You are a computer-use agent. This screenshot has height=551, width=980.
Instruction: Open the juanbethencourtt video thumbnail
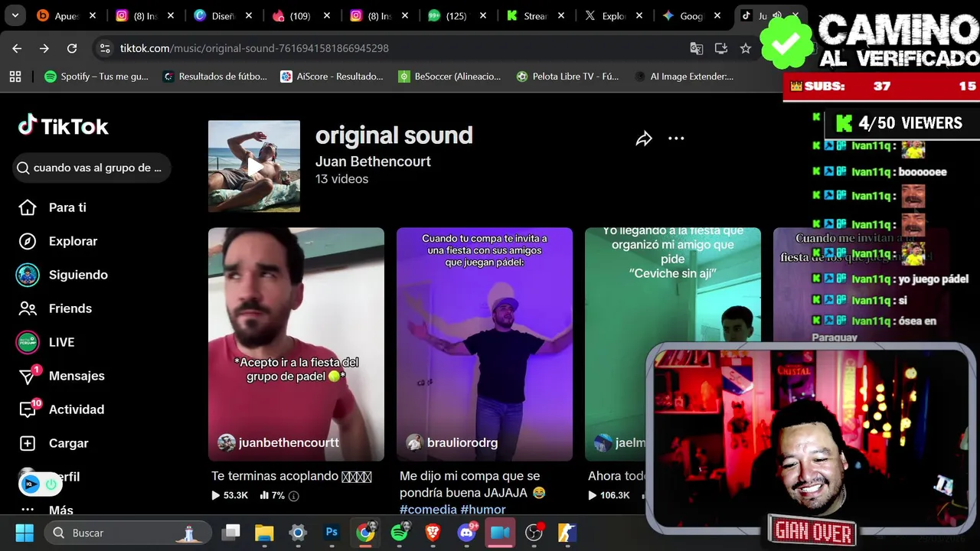point(296,344)
